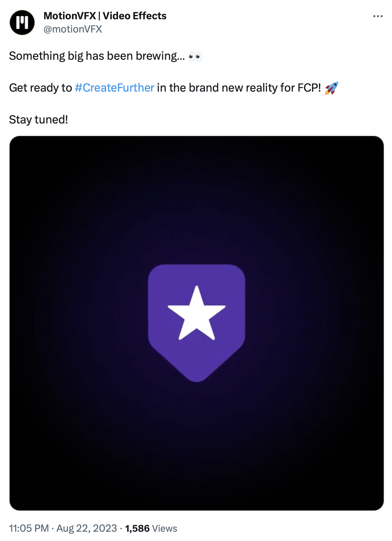Click the 1,586 view count number
Screen dimensions: 392x541
137,528
